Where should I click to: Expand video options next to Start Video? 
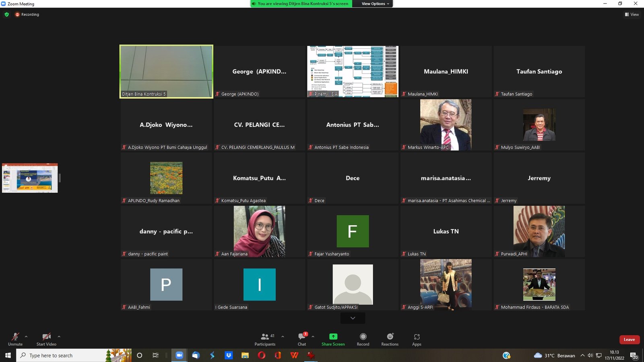pos(59,337)
